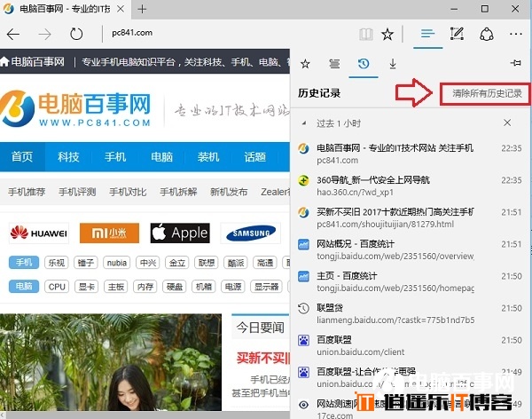
Task: Open the More actions ellipsis menu
Action: pyautogui.click(x=516, y=34)
